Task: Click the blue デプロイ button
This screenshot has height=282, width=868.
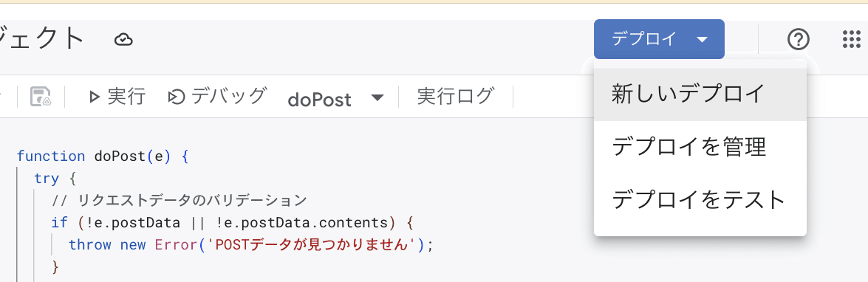Action: (659, 39)
